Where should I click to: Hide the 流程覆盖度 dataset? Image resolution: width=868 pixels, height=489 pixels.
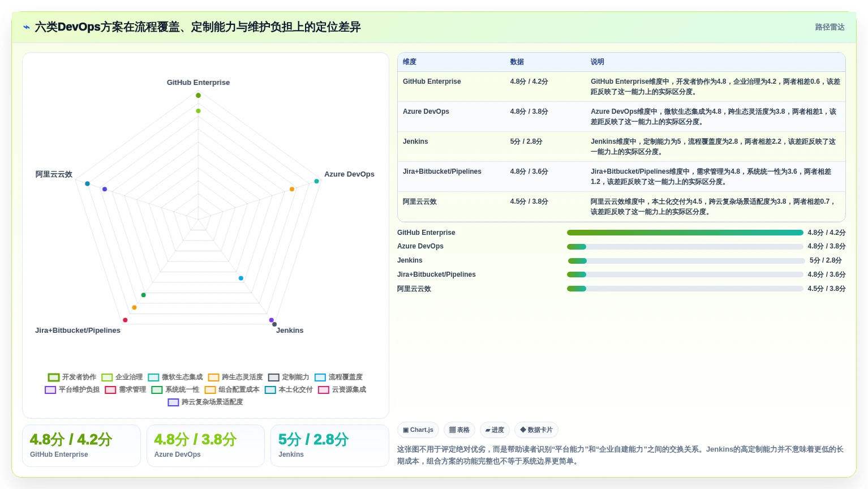coord(338,377)
